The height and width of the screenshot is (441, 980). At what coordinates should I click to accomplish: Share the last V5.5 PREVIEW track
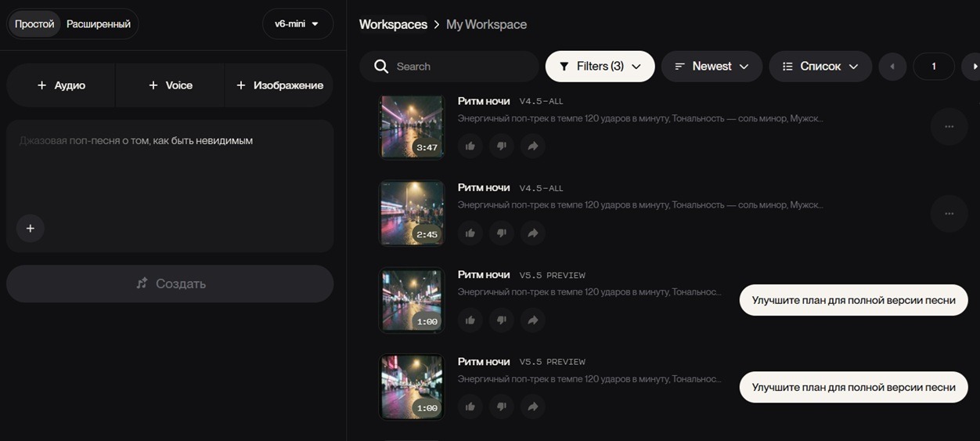click(x=533, y=407)
